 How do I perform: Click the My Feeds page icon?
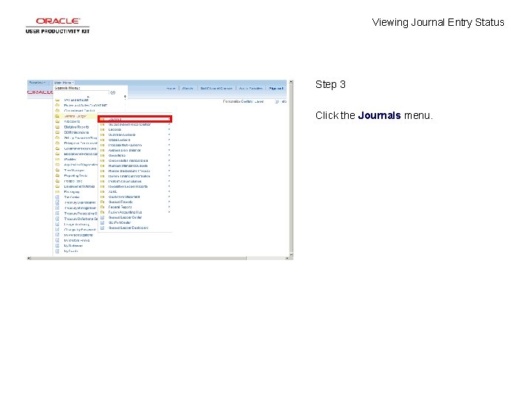(x=58, y=251)
